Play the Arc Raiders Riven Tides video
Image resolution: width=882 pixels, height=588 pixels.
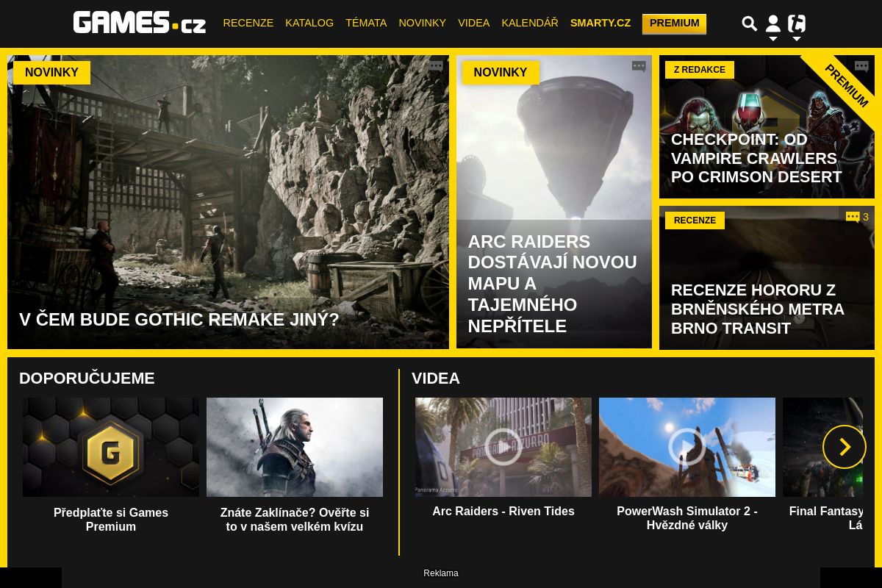[503, 447]
